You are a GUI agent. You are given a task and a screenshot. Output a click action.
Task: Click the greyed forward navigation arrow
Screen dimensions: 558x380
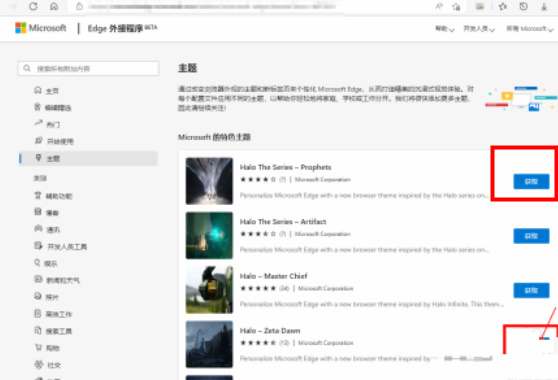click(13, 6)
